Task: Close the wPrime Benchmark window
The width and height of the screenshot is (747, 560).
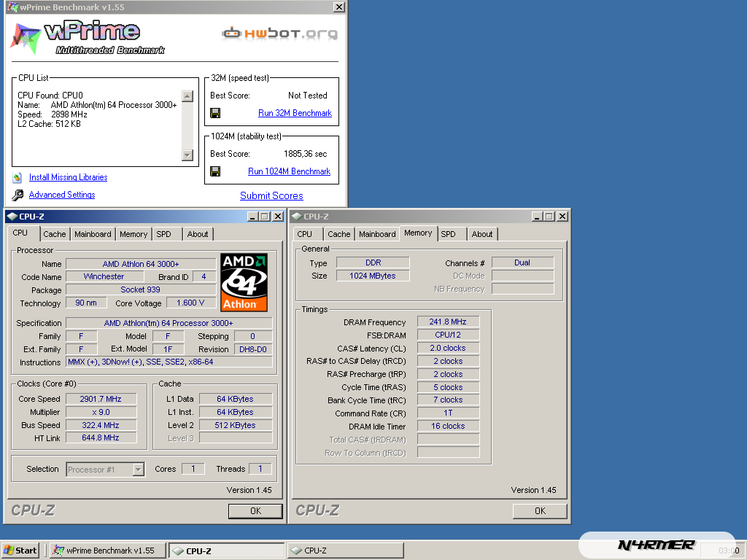Action: tap(338, 7)
